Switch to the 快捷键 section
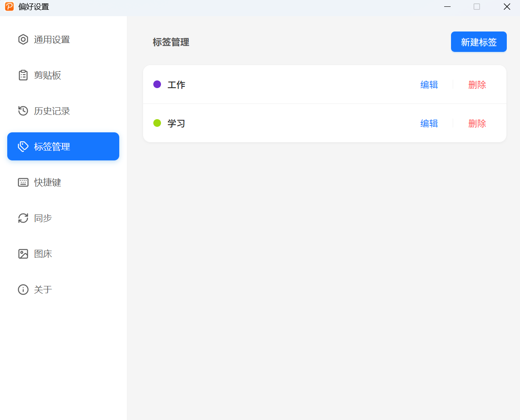The image size is (520, 420). pyautogui.click(x=48, y=183)
